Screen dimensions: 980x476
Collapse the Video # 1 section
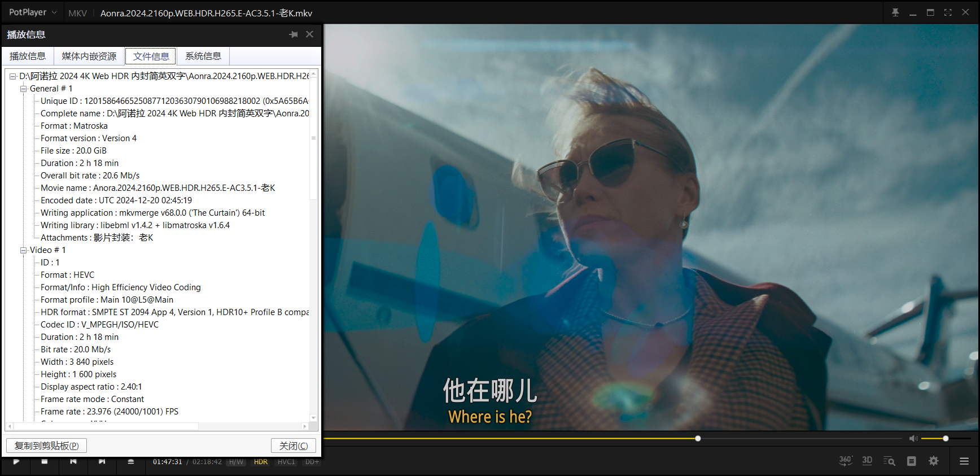[23, 250]
